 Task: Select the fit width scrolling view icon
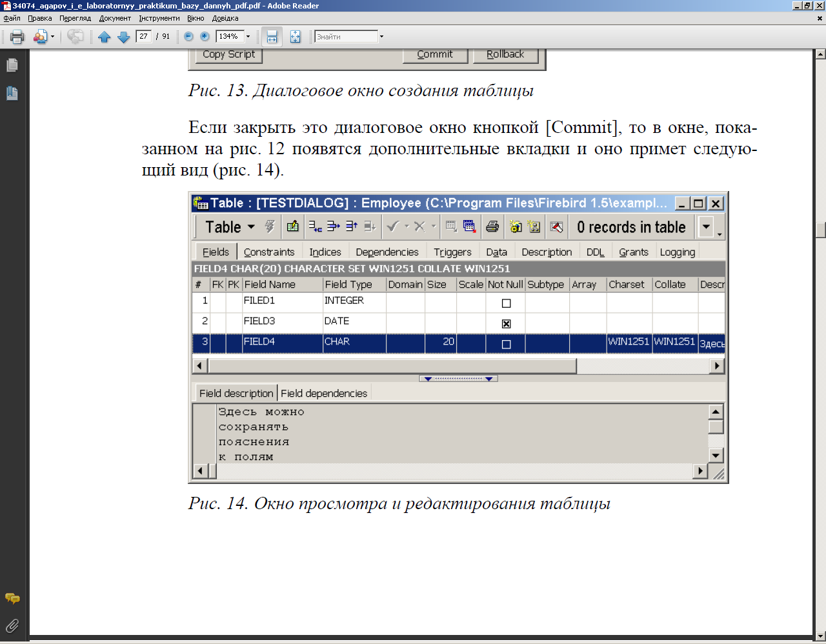click(272, 37)
